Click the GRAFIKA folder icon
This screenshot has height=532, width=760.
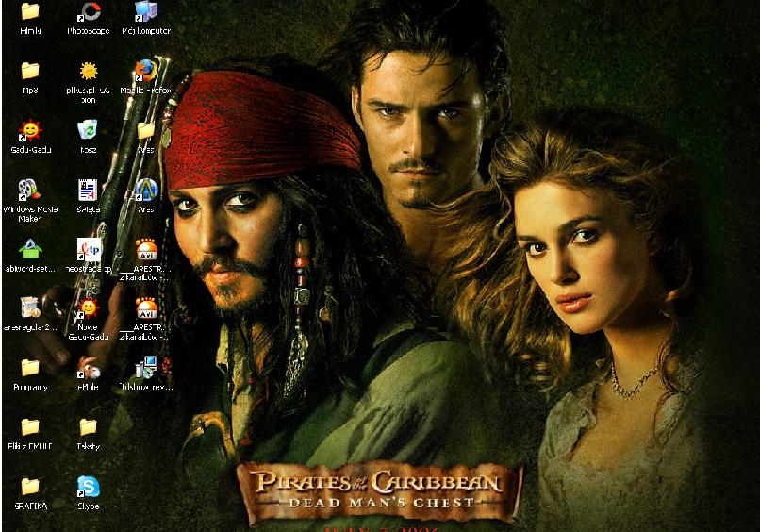point(30,488)
